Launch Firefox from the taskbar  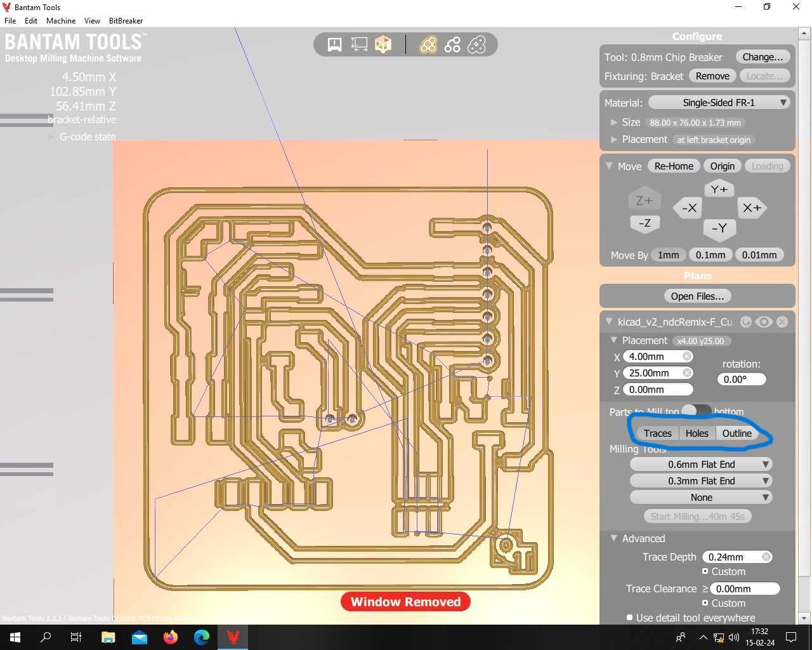(171, 637)
